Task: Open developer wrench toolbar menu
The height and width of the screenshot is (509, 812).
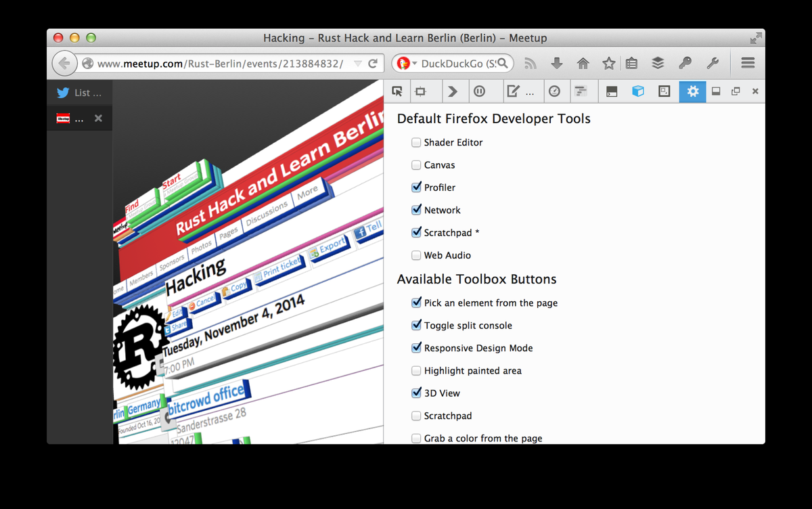Action: coord(712,64)
